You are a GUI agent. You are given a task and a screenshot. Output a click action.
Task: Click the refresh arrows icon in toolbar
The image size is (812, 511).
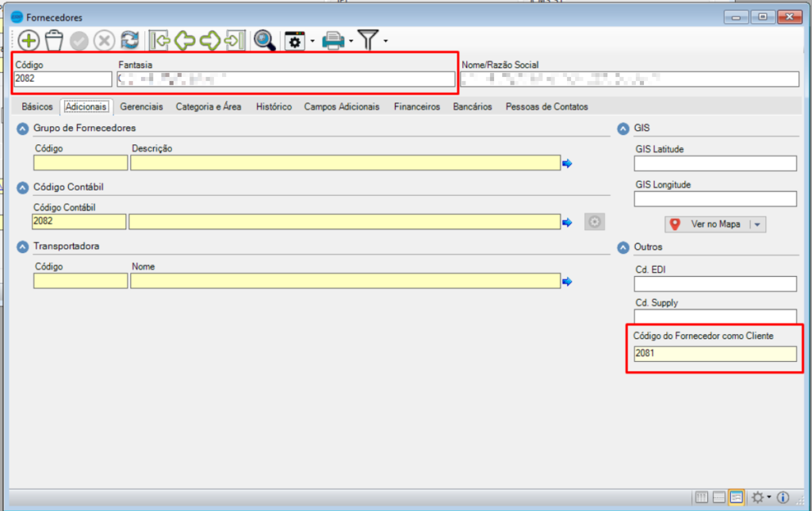coord(129,40)
